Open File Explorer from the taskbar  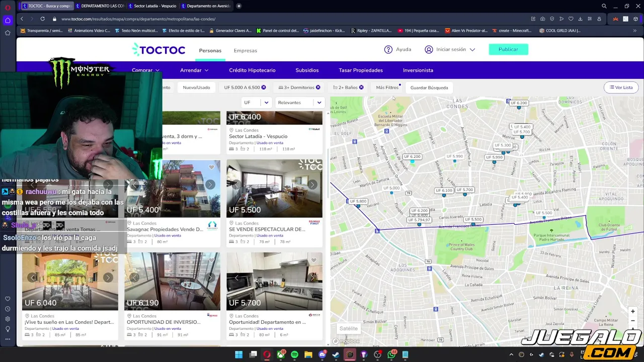click(308, 354)
